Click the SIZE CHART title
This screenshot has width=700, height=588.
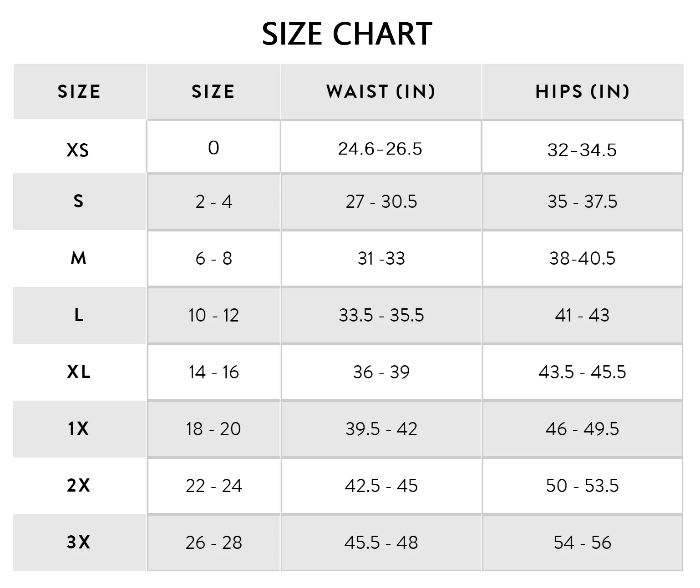coord(347,34)
